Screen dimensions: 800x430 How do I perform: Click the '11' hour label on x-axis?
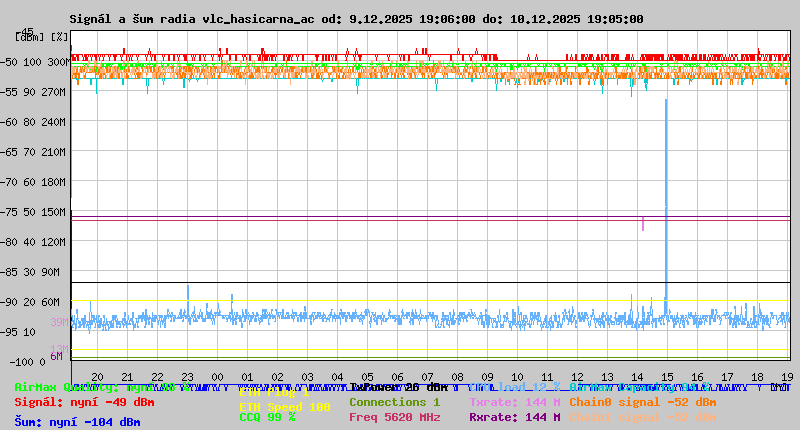(547, 377)
